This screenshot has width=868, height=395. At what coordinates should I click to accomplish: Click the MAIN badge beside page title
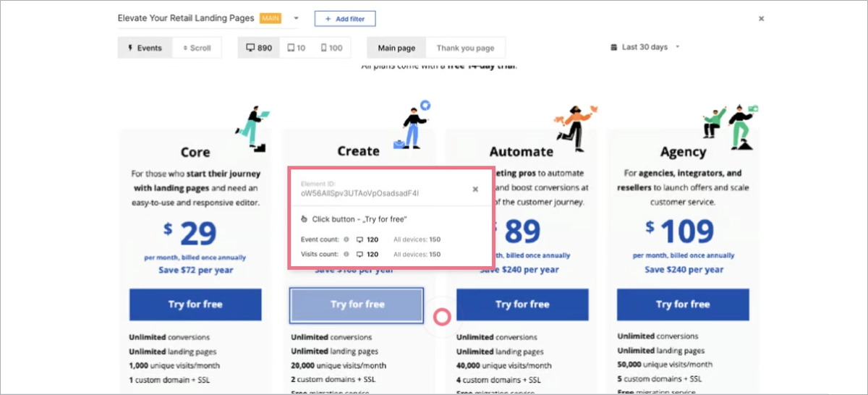[x=270, y=19]
